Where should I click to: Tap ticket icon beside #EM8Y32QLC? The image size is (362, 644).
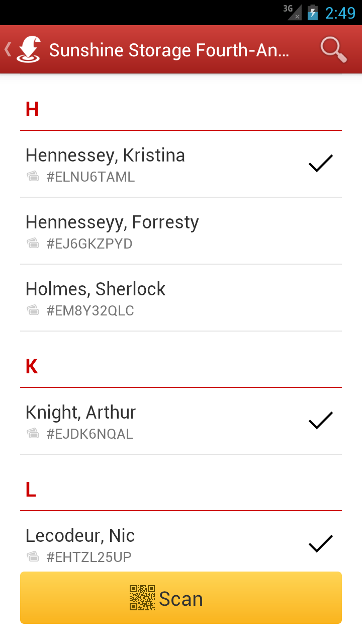click(33, 310)
